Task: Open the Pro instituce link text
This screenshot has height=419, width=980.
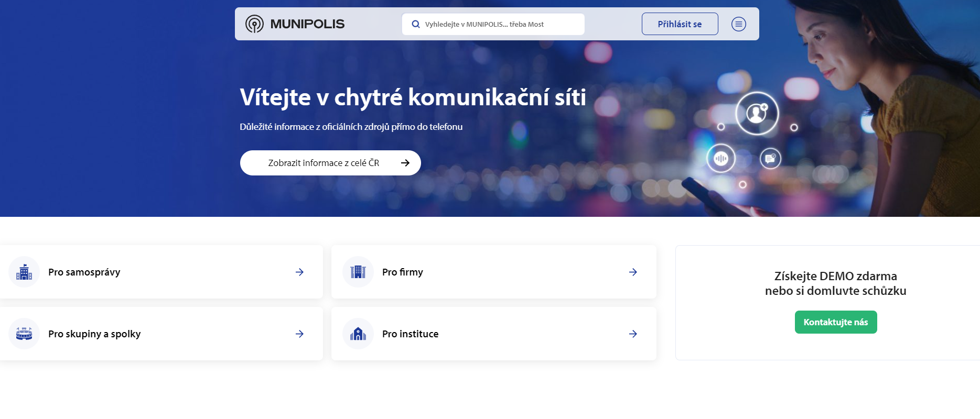Action: 410,334
